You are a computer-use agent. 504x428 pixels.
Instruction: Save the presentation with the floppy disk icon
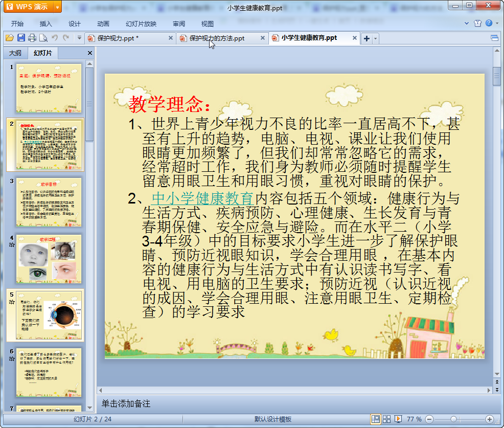21,38
